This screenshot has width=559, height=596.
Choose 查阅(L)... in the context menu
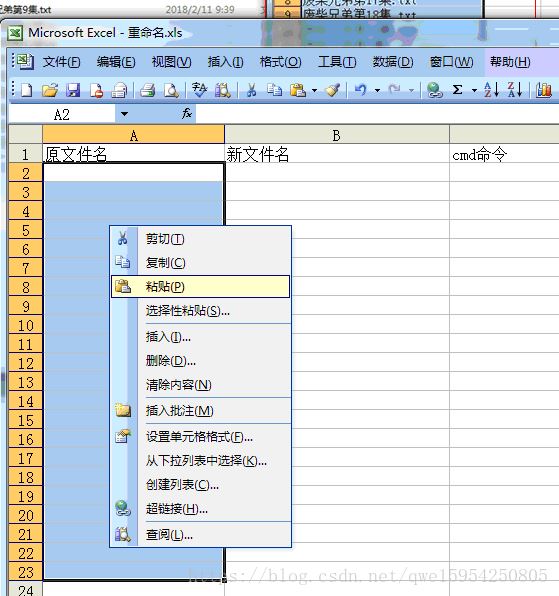tap(201, 535)
